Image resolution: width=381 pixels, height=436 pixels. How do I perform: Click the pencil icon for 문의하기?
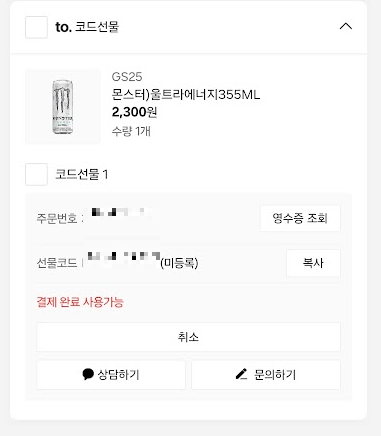tap(241, 374)
